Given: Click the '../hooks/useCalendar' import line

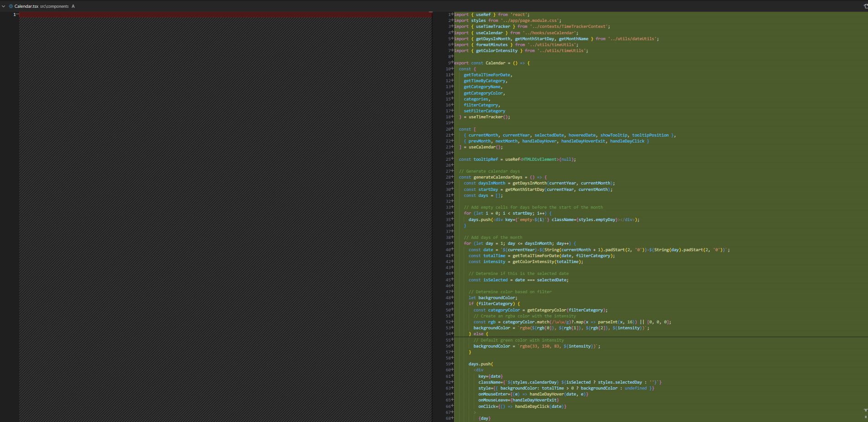Looking at the screenshot, I should (516, 33).
